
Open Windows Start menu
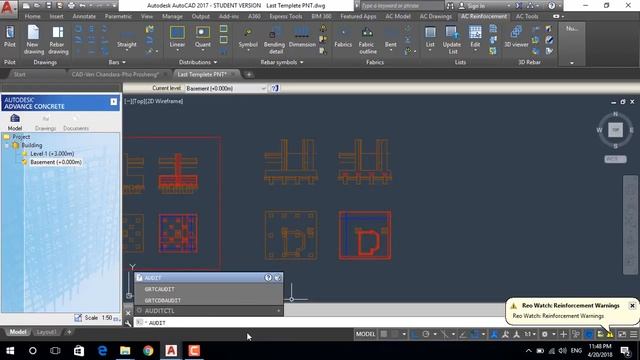click(x=10, y=351)
